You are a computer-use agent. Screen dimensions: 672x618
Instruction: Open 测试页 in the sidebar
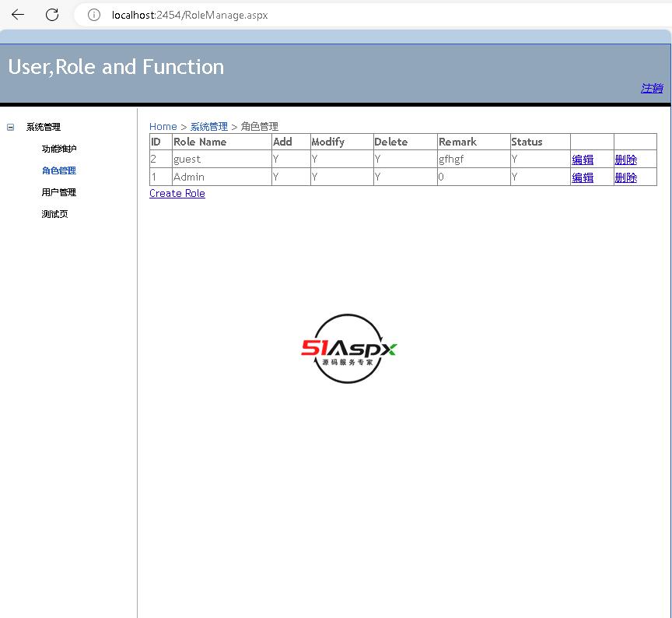click(54, 214)
